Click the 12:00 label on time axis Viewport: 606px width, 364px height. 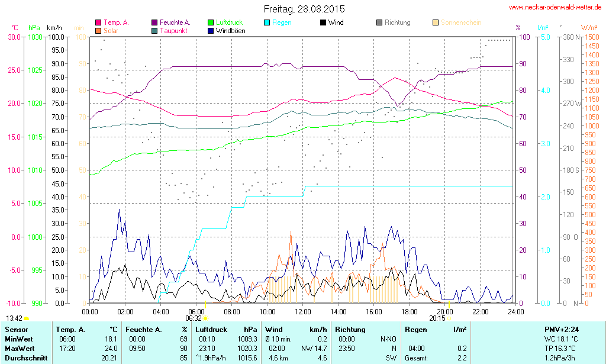303,311
